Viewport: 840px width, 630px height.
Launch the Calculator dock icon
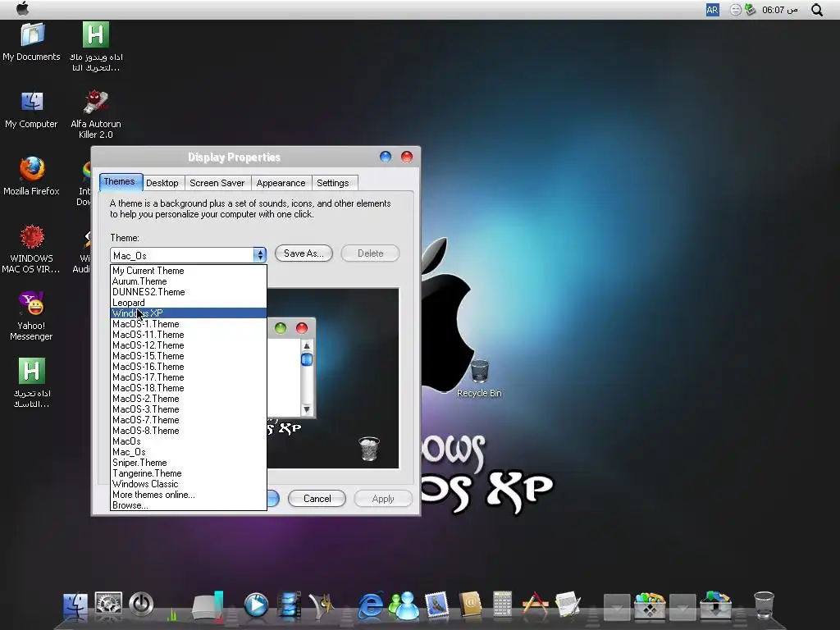(502, 606)
